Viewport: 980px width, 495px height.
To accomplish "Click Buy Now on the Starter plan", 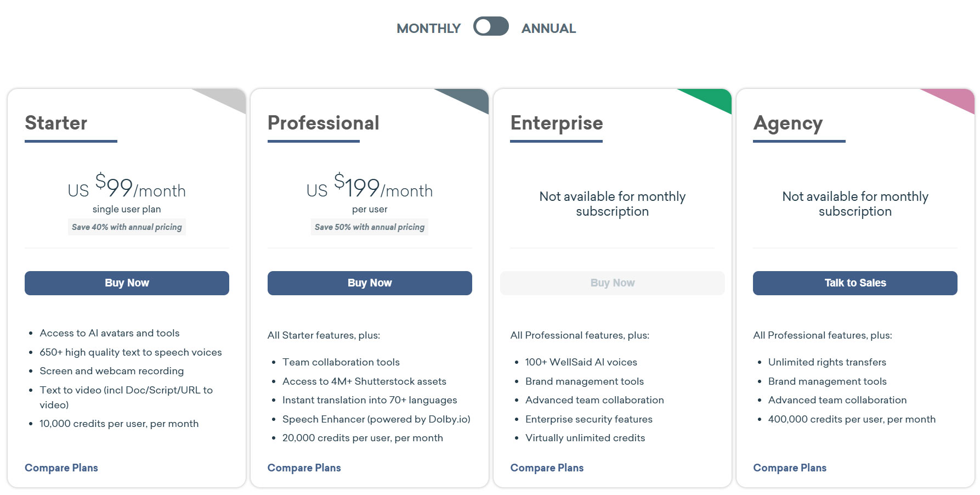I will pyautogui.click(x=127, y=283).
